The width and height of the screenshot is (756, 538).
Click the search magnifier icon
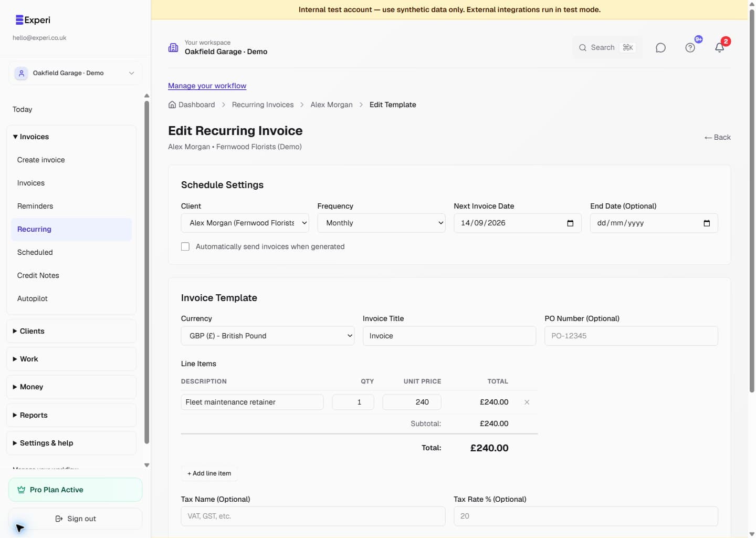583,48
